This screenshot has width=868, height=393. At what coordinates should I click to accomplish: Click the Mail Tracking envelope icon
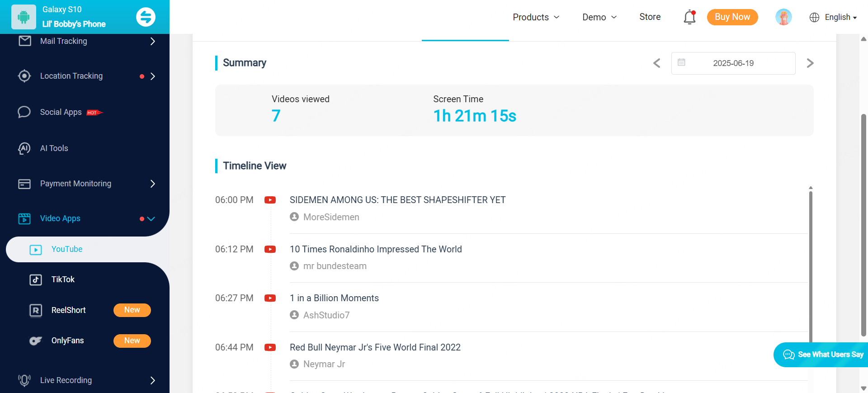(25, 41)
